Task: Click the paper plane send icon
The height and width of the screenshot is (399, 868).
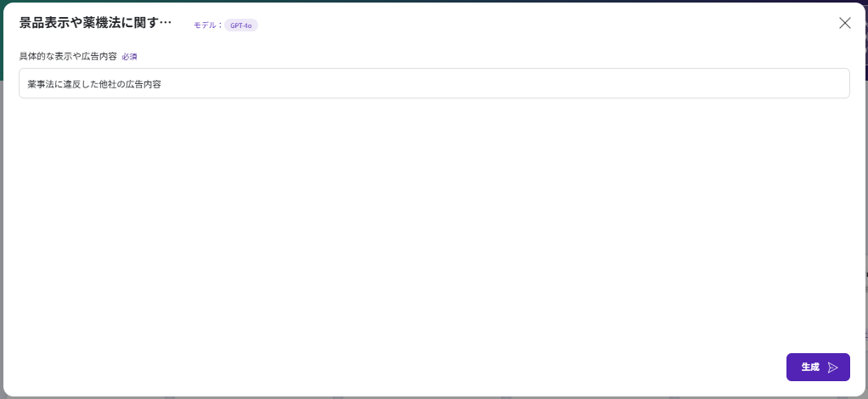Action: [x=833, y=368]
